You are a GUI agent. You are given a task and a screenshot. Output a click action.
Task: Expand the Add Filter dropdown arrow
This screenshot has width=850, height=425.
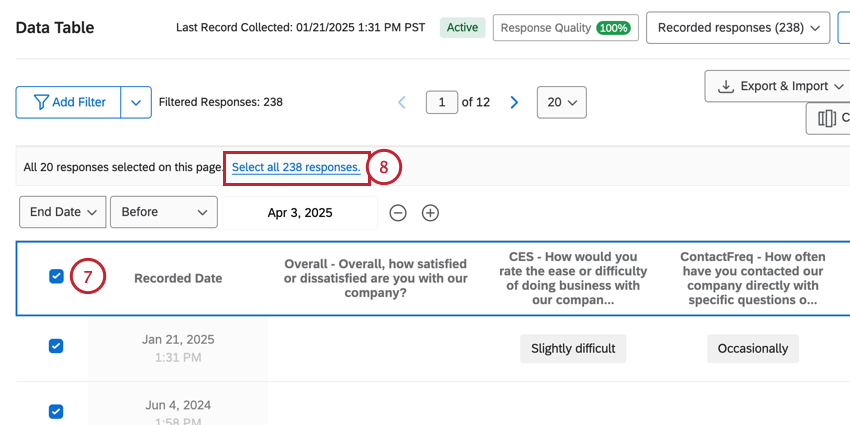[x=136, y=102]
